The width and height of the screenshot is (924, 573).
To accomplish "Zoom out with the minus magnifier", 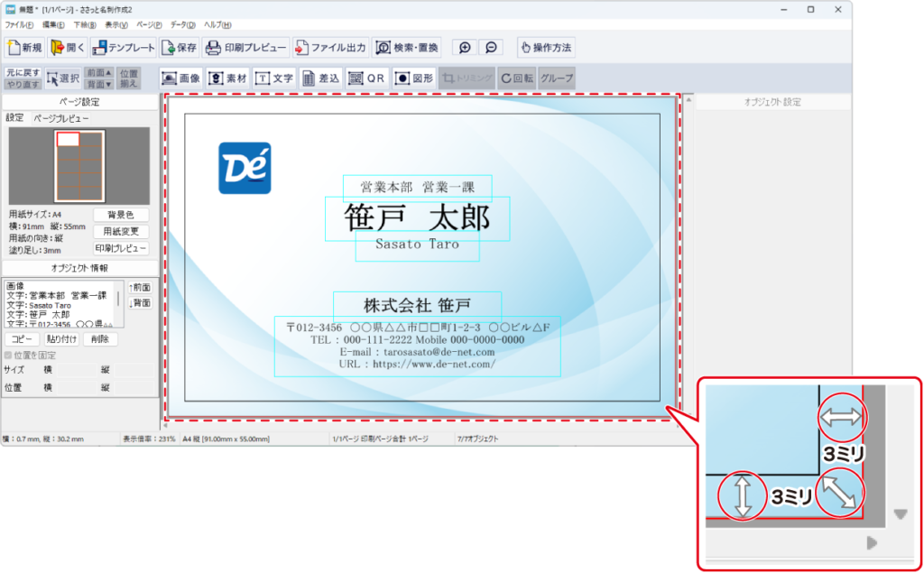I will (x=491, y=48).
